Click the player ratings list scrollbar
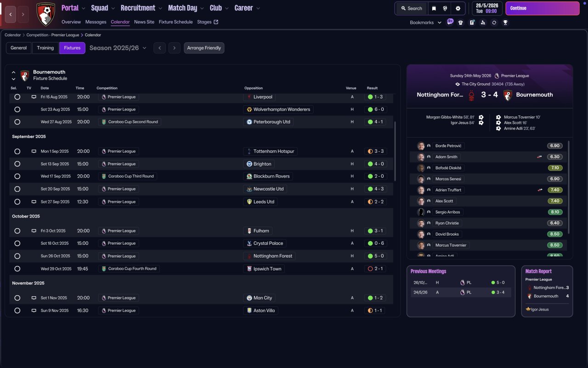 569,187
